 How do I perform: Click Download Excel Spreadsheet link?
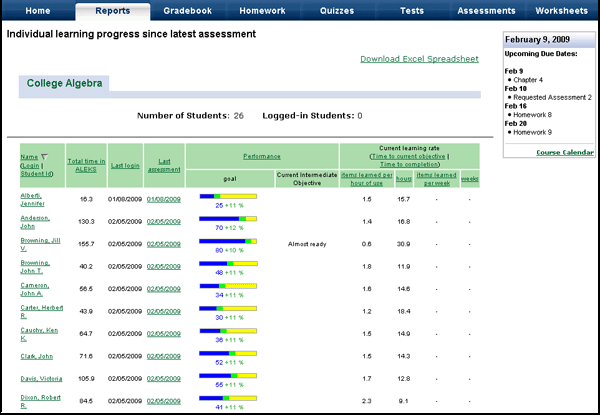click(419, 59)
